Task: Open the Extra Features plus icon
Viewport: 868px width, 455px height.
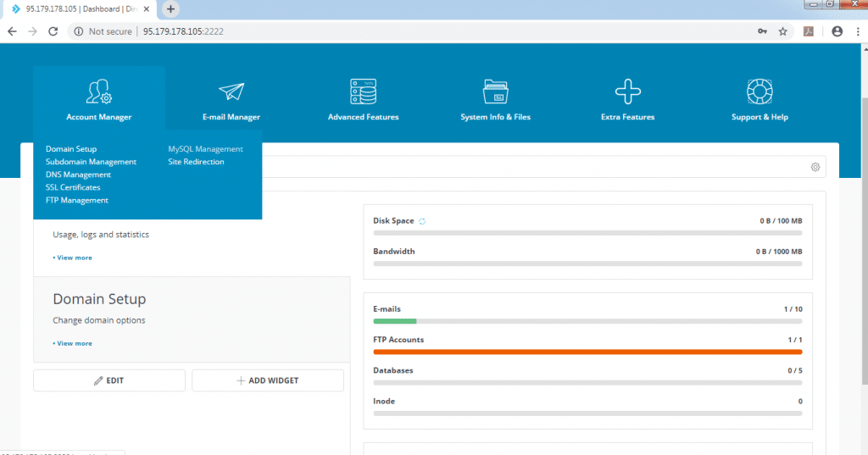Action: (x=628, y=92)
